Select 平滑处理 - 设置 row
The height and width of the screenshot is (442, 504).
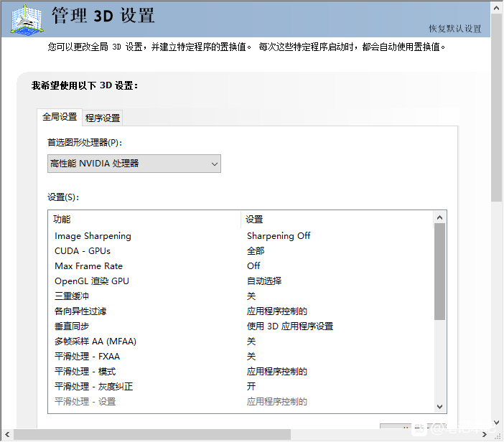coord(241,402)
